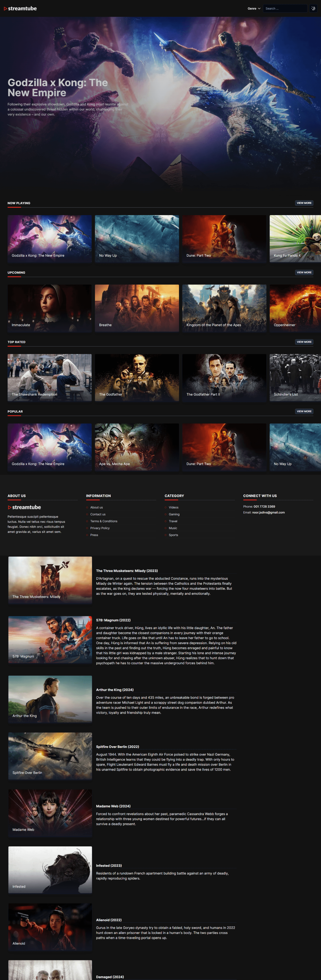This screenshot has height=980, width=321.
Task: Click the Alienoid (2022) title
Action: click(x=109, y=920)
